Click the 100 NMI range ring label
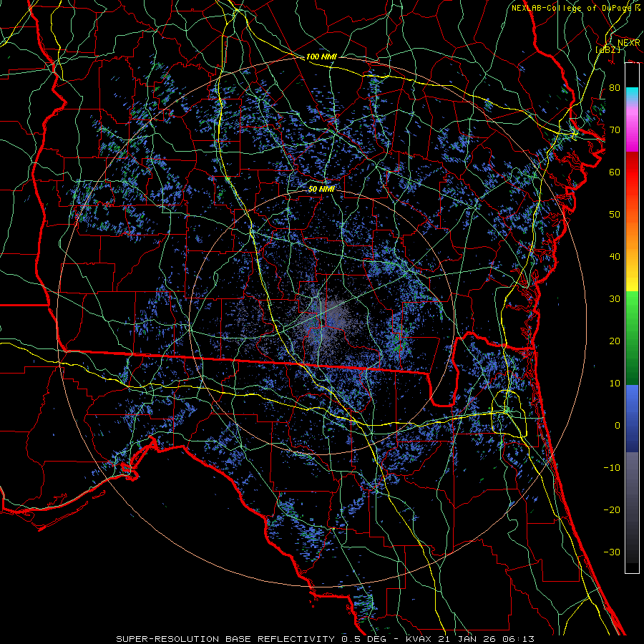644x644 pixels. click(321, 57)
